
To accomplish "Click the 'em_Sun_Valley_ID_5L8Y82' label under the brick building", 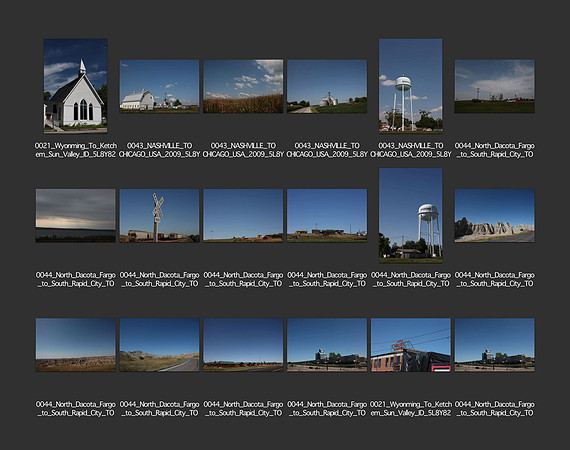I will 411,413.
